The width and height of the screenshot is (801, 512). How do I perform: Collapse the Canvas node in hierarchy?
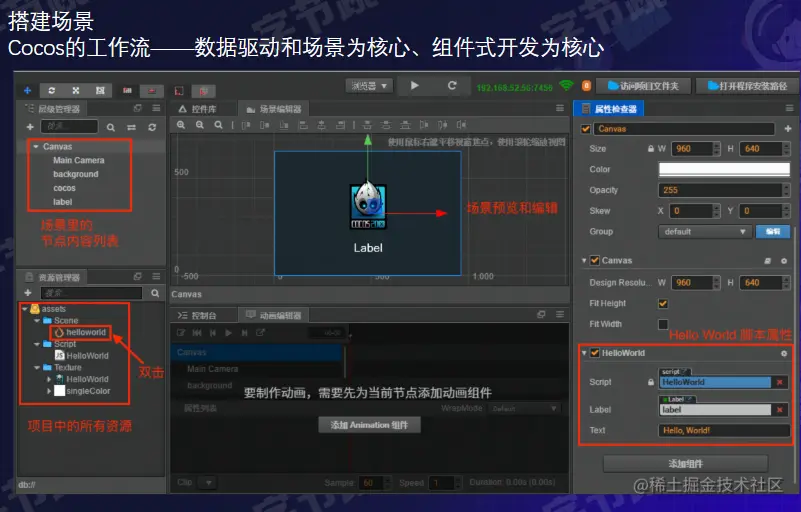[36, 147]
